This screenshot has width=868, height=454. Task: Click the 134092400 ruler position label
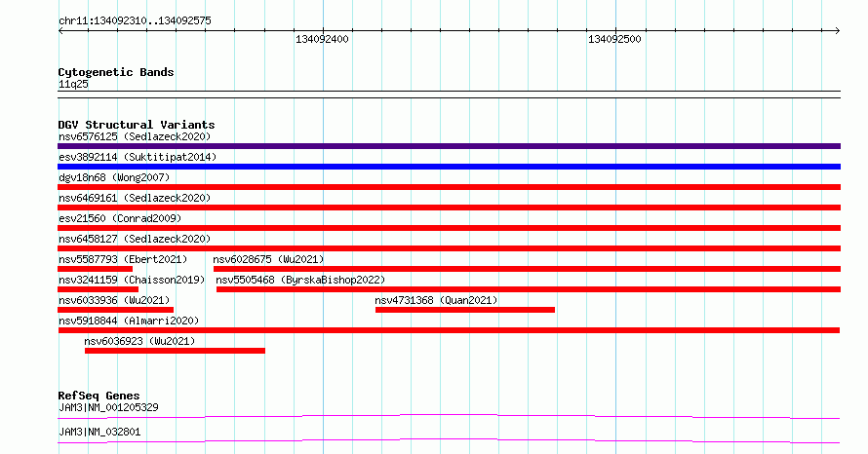tap(322, 40)
